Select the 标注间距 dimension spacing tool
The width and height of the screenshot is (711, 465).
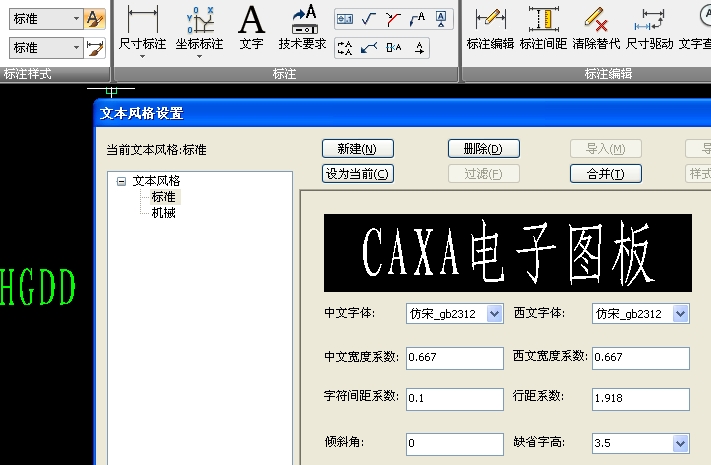coord(543,19)
